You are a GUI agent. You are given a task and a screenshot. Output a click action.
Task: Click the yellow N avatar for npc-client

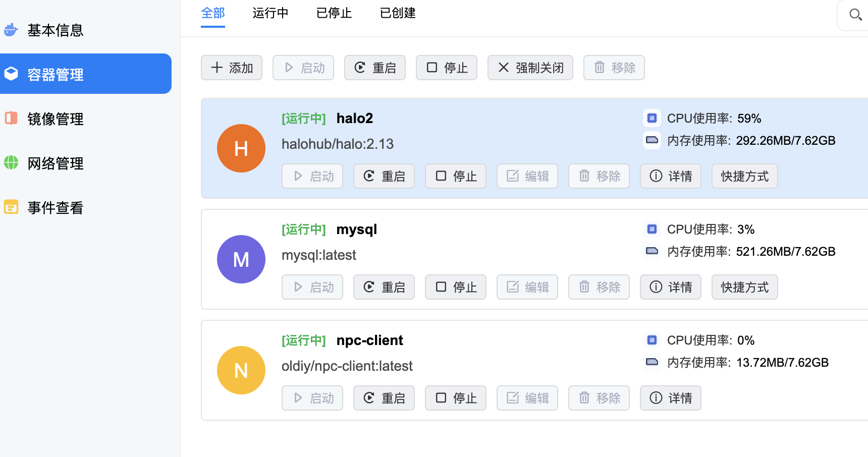tap(241, 370)
